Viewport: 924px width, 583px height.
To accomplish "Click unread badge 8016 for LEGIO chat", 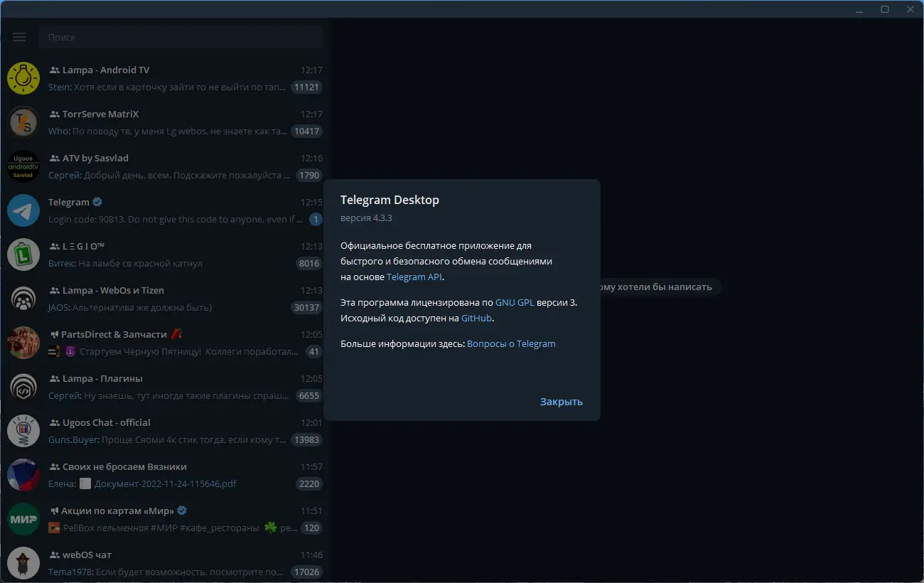I will point(309,264).
